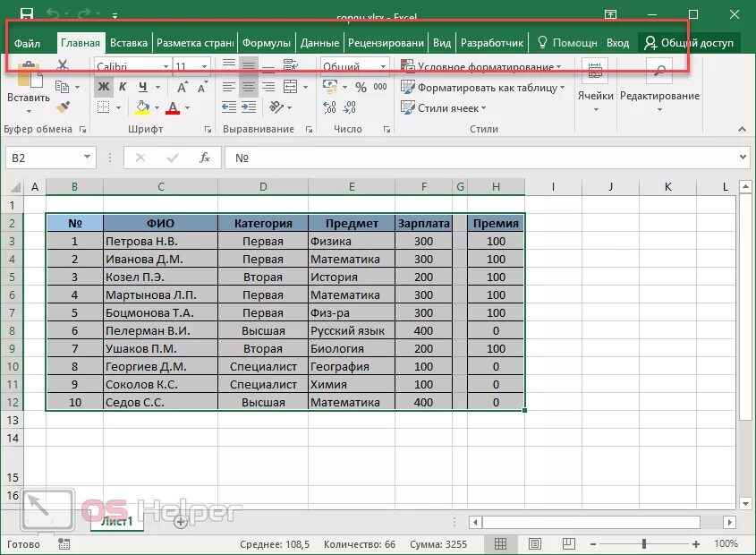Image resolution: width=756 pixels, height=555 pixels.
Task: Open the font color dropdown arrow
Action: point(187,107)
